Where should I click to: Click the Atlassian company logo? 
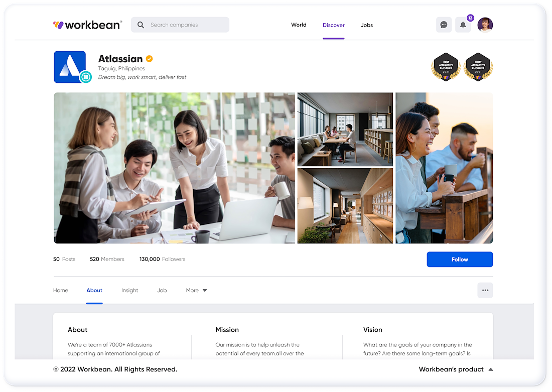click(x=70, y=67)
